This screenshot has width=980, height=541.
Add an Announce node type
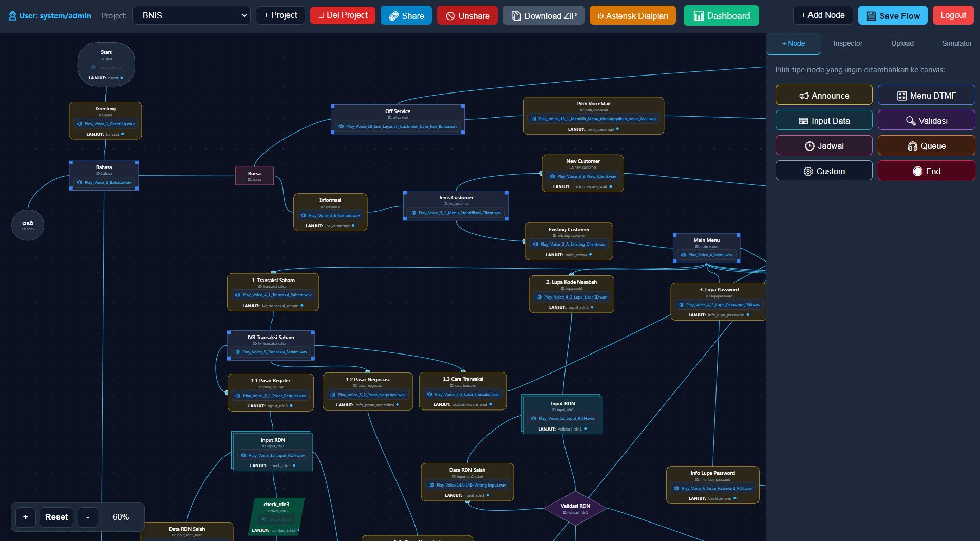point(824,96)
